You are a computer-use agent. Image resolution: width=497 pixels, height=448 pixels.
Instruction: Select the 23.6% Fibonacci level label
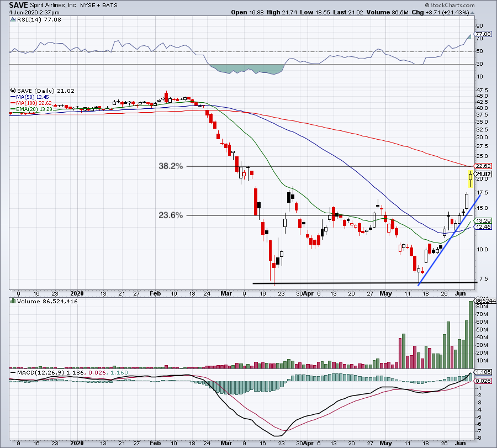171,215
